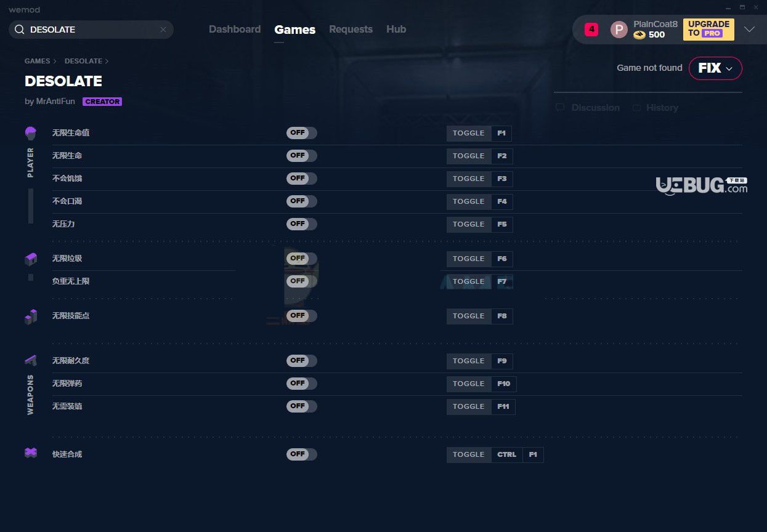Click TOGGLE button for CTRL F1 hotkey
767x532 pixels.
(x=469, y=455)
